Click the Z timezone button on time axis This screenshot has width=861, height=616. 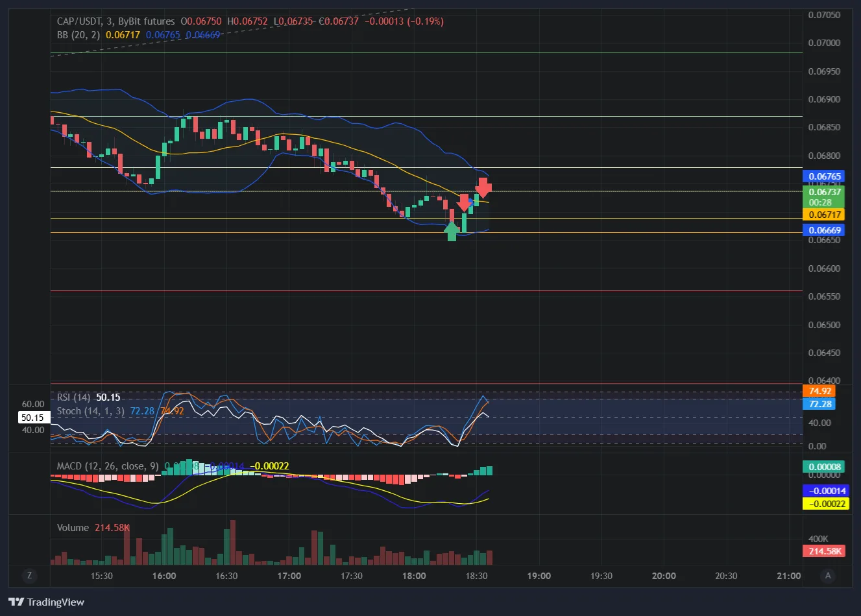tap(29, 576)
